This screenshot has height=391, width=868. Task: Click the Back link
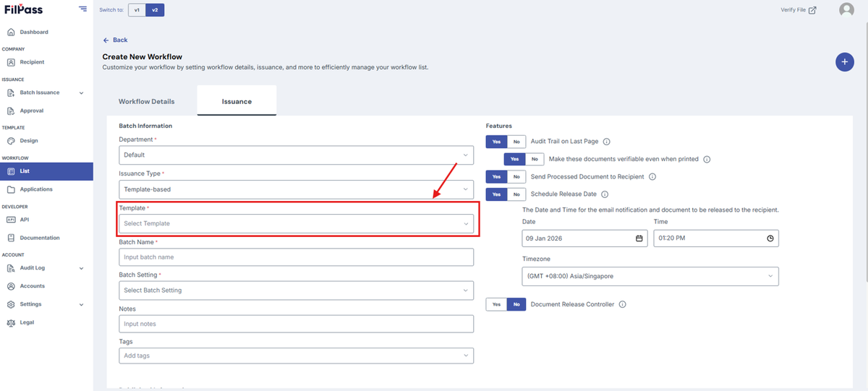coord(120,40)
